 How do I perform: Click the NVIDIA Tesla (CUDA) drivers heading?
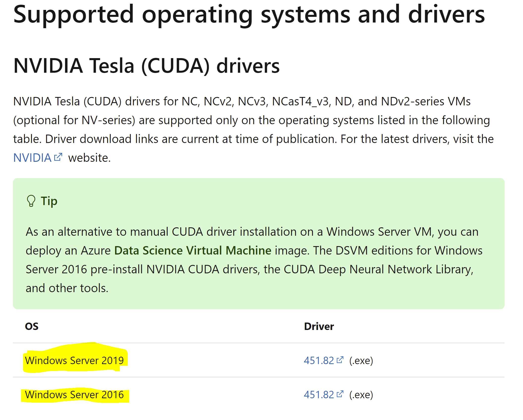[x=146, y=66]
